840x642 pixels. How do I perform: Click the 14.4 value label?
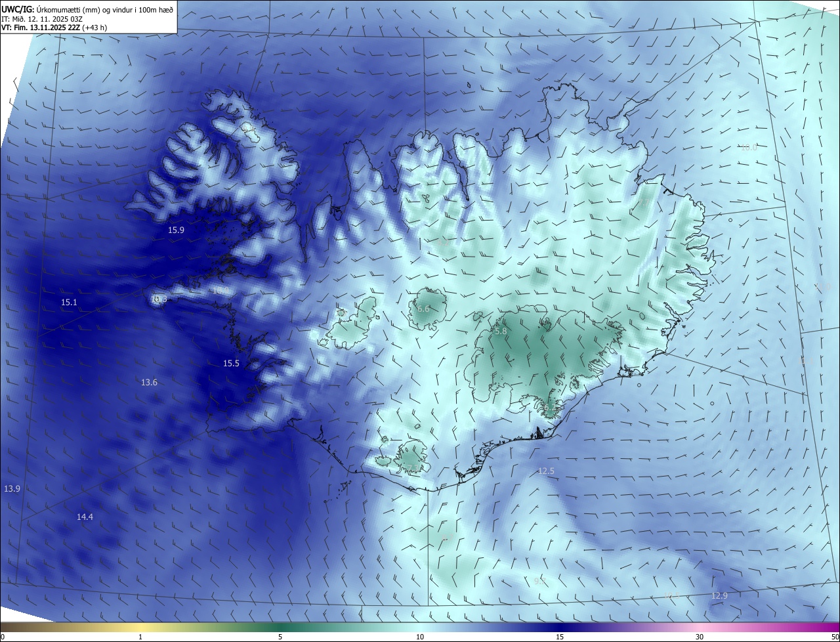pos(85,517)
